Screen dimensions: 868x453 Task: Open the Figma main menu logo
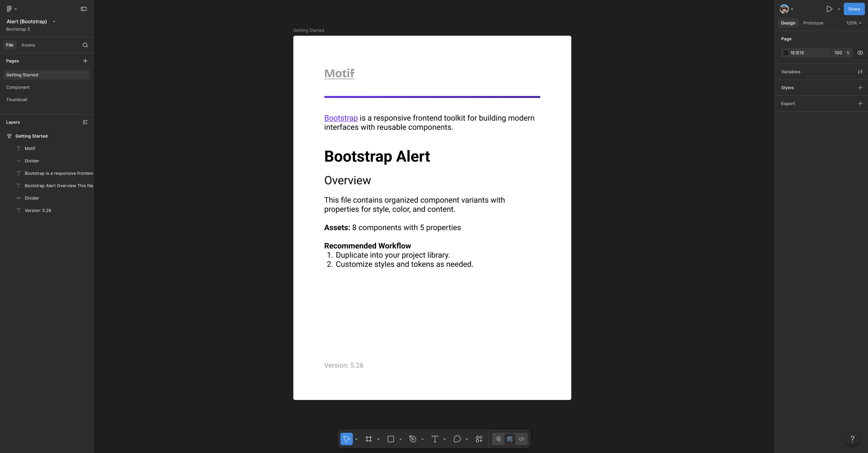[9, 9]
